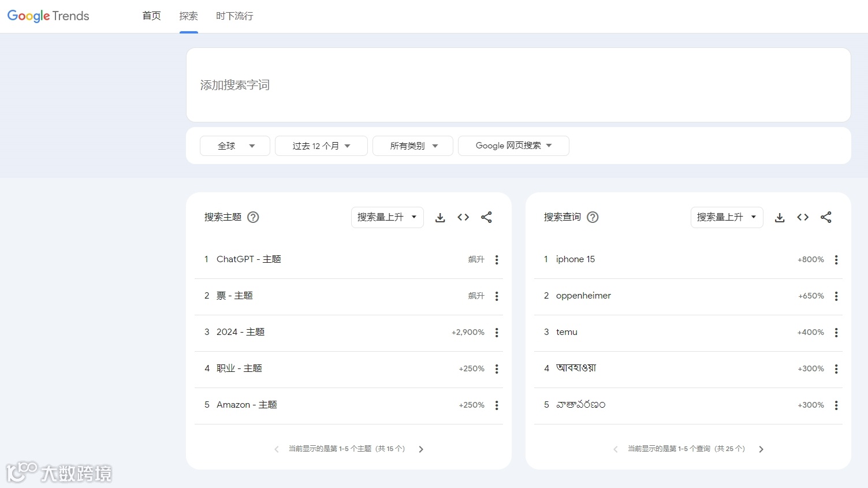Open more options for আবহাওয়া query
This screenshot has height=488, width=868.
(x=836, y=369)
